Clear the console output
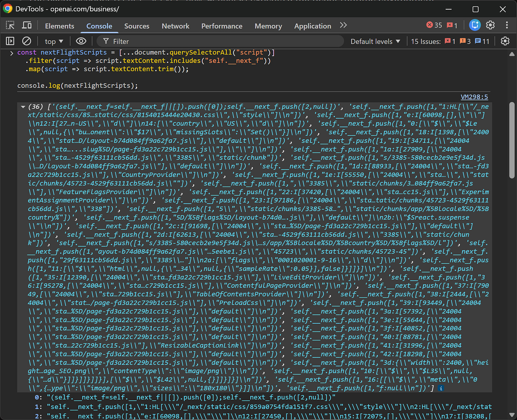This screenshot has width=517, height=420. click(x=27, y=41)
